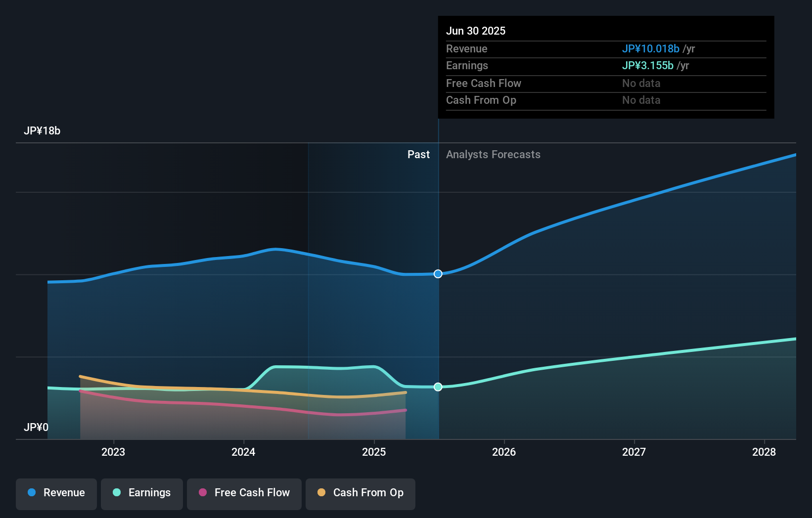Expand the Free Cash Flow tooltip row
The width and height of the screenshot is (812, 518).
(x=483, y=83)
